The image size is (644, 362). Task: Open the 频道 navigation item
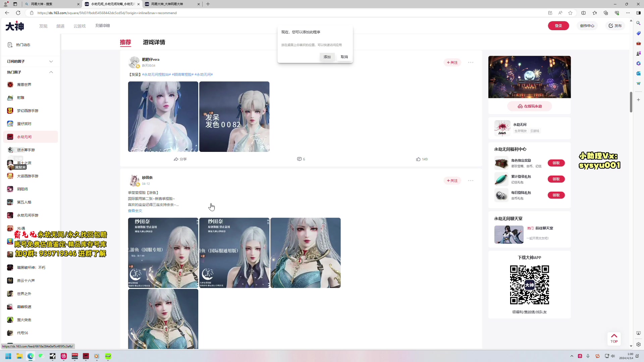[x=60, y=26]
